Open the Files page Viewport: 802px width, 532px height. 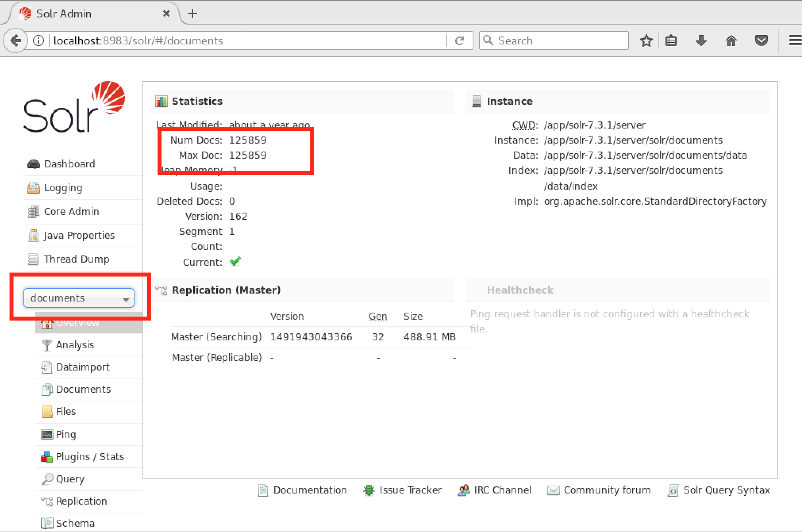click(66, 411)
